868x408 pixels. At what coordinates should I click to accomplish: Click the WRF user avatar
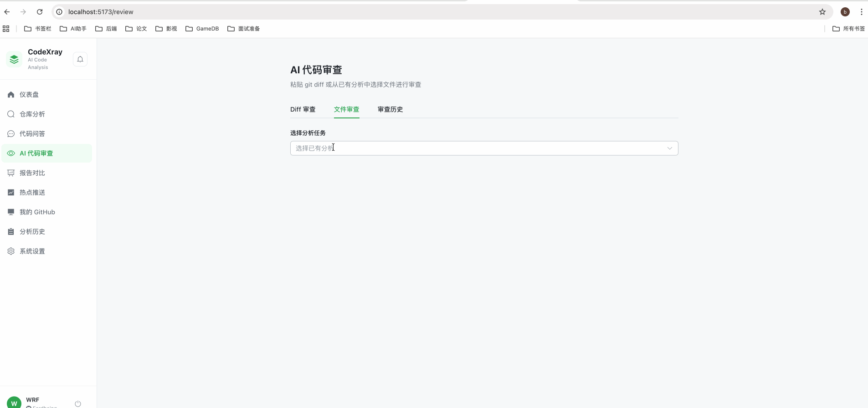pos(14,403)
